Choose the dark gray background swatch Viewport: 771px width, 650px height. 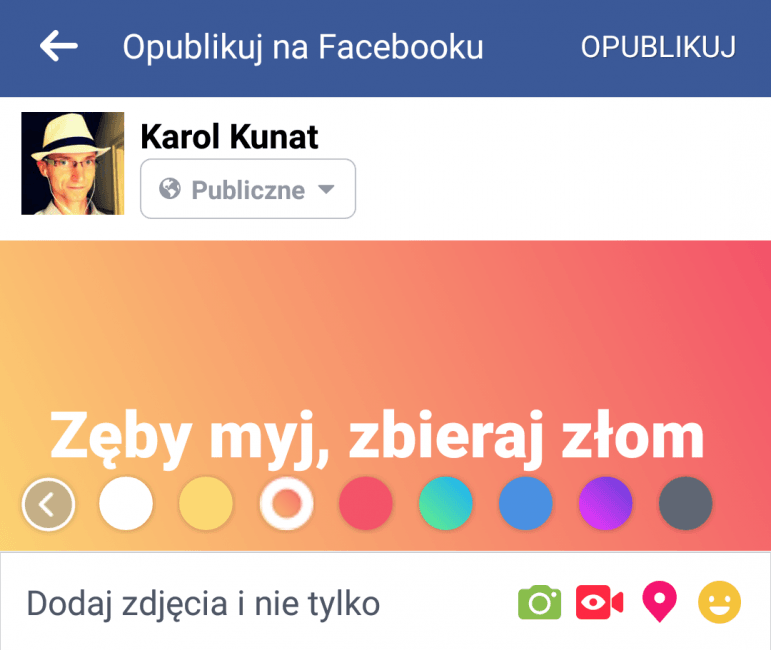pyautogui.click(x=685, y=503)
